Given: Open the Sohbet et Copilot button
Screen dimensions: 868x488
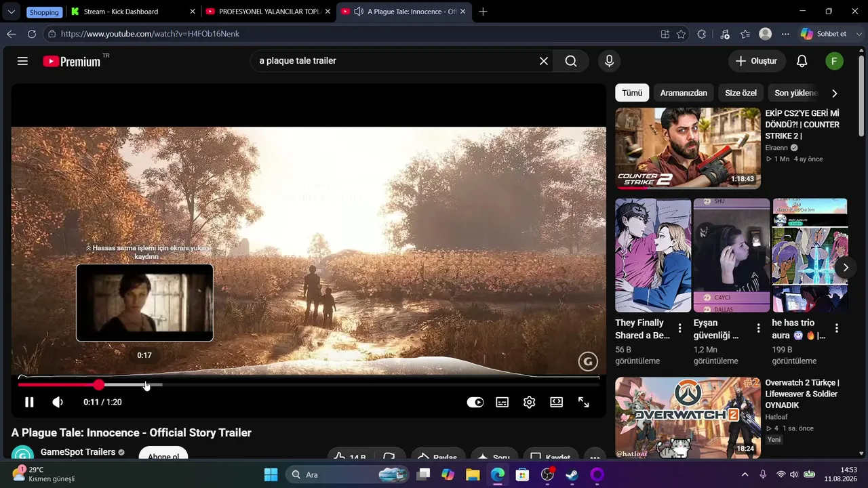Looking at the screenshot, I should (824, 34).
